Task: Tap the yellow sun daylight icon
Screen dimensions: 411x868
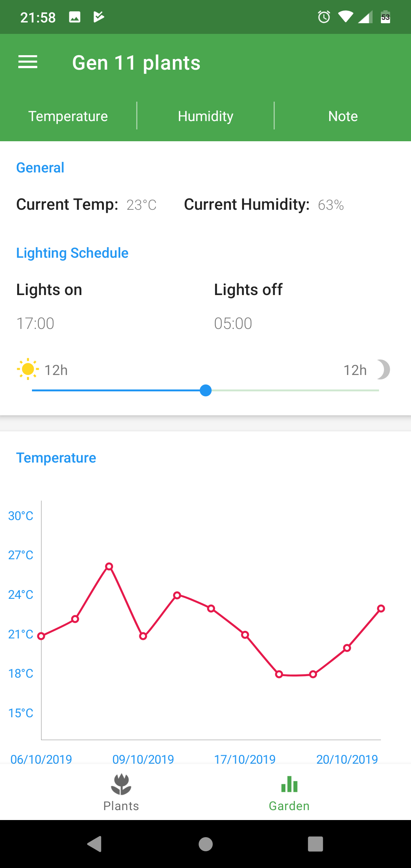Action: pyautogui.click(x=28, y=369)
